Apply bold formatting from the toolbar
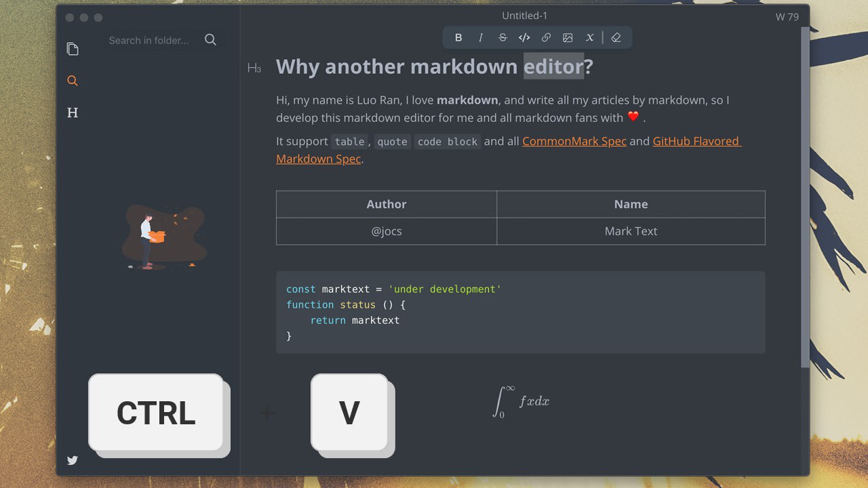The height and width of the screenshot is (488, 868). (458, 38)
